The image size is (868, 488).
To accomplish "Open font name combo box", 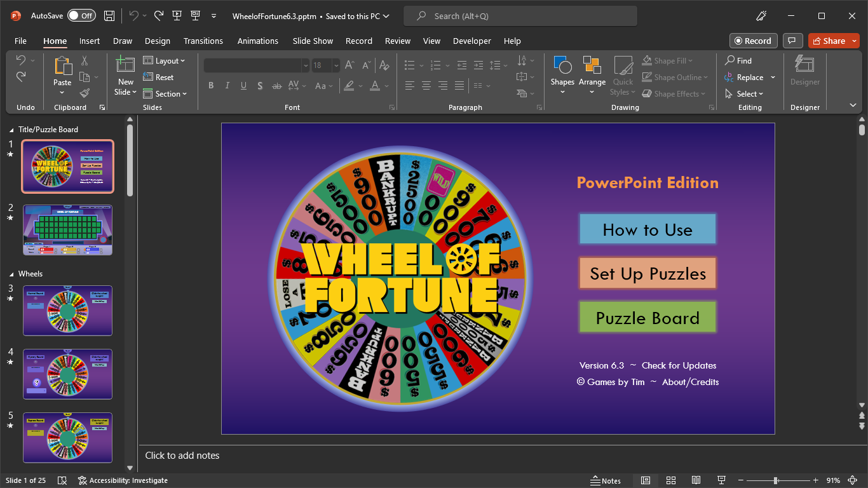I will point(257,65).
